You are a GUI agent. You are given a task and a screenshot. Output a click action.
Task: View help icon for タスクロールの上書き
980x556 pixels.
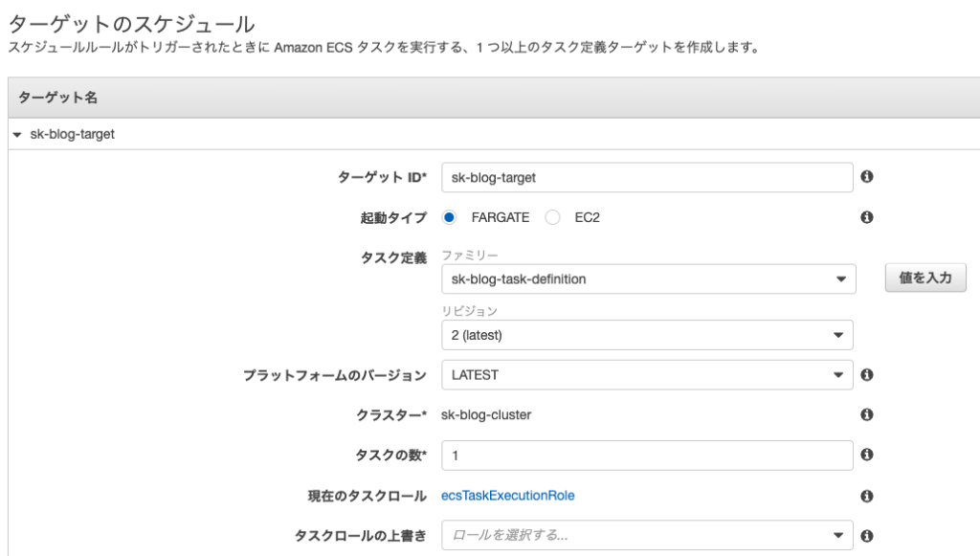coord(868,536)
